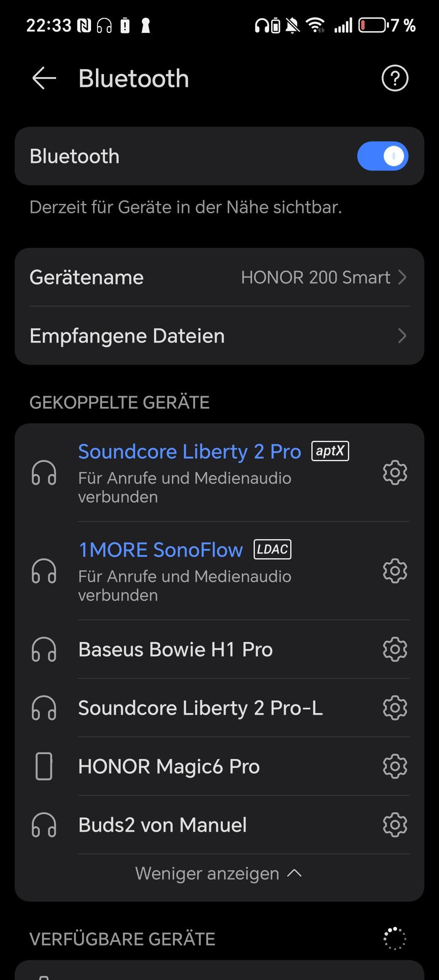Screen dimensions: 439x980
Task: Open settings gear for Baseus Bowie H1 Pro
Action: pyautogui.click(x=395, y=649)
